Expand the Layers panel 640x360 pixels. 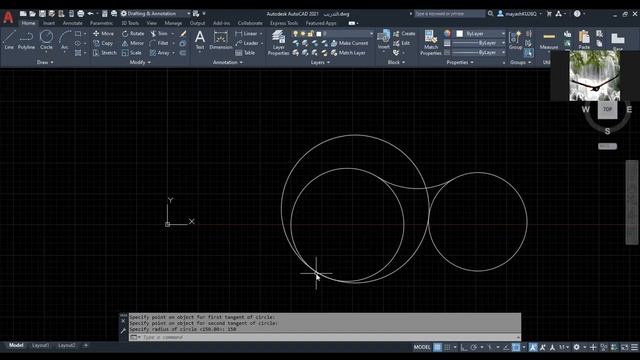pos(320,62)
